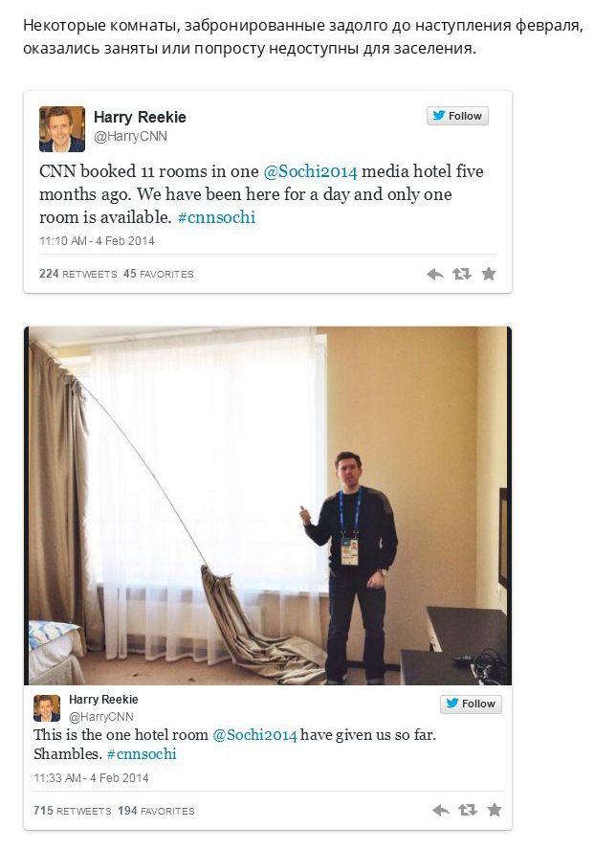Click reply arrow icon on first tweet
The image size is (616, 850).
(434, 275)
